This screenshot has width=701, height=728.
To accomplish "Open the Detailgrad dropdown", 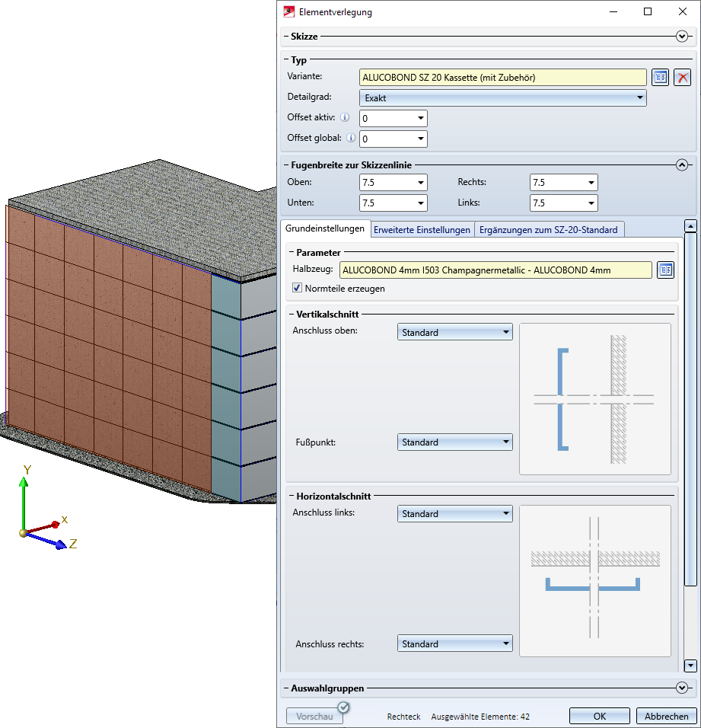I will (502, 97).
